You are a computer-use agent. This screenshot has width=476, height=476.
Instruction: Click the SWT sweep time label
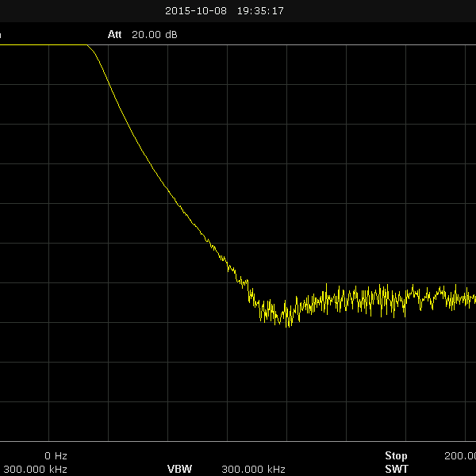click(396, 469)
